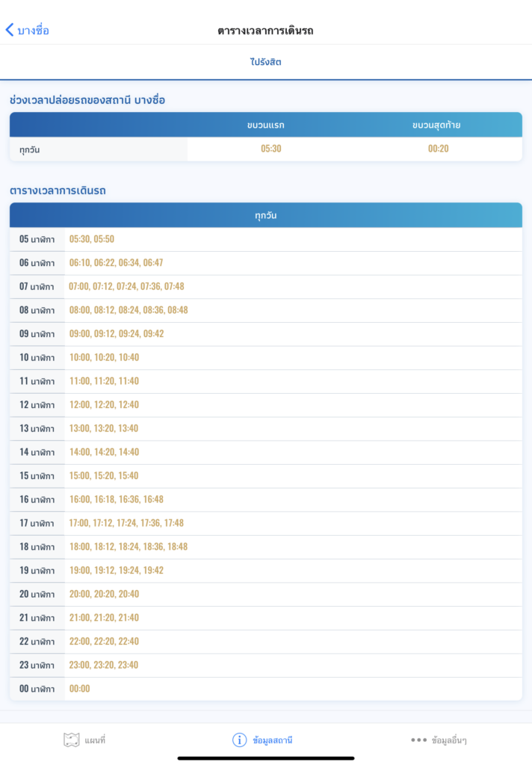The image size is (532, 765).
Task: Tap the back chevron beside บางซื่อ
Action: pyautogui.click(x=9, y=30)
